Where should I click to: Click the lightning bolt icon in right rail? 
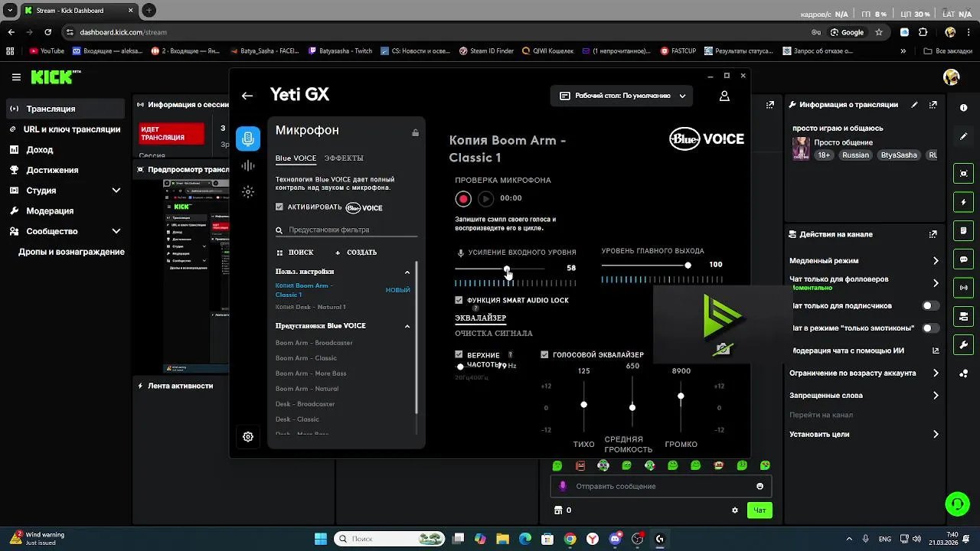(x=963, y=202)
